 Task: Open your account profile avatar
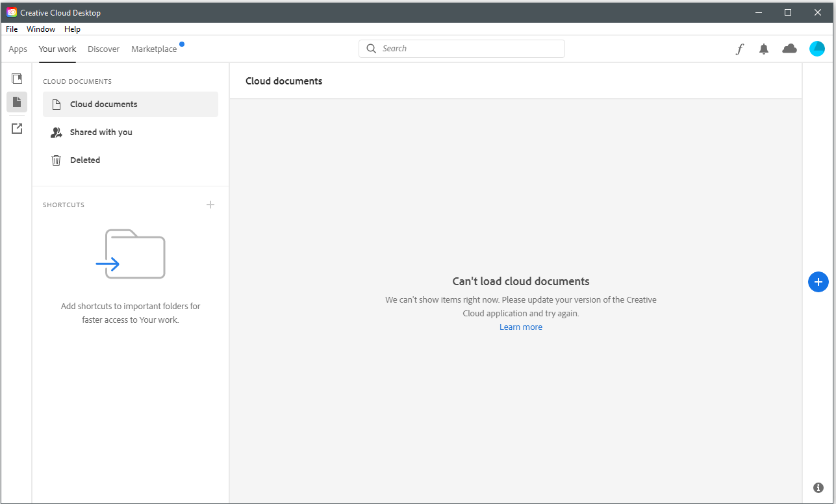817,48
